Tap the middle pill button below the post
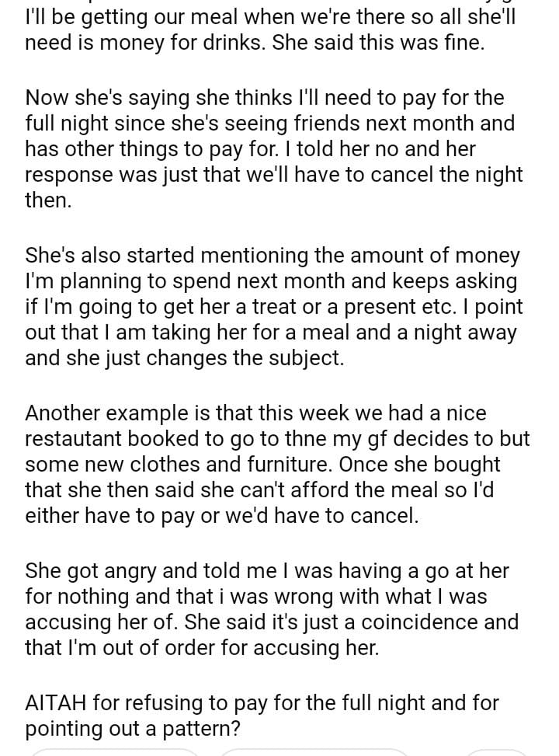This screenshot has width=559, height=756. click(313, 751)
